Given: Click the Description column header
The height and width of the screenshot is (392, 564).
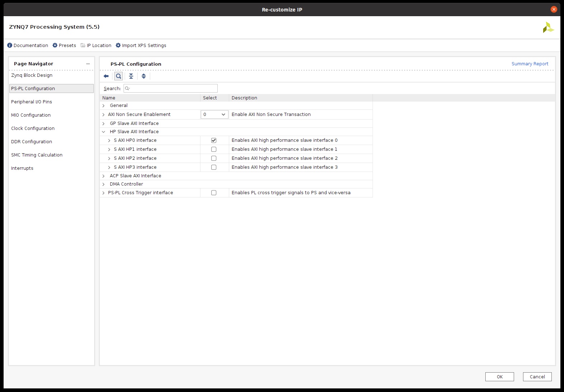Looking at the screenshot, I should (x=301, y=98).
